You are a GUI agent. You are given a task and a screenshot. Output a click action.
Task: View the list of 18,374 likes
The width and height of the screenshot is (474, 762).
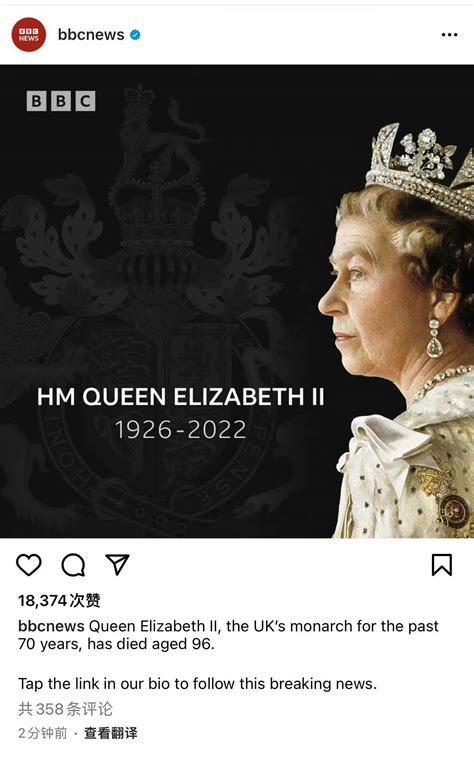[59, 601]
